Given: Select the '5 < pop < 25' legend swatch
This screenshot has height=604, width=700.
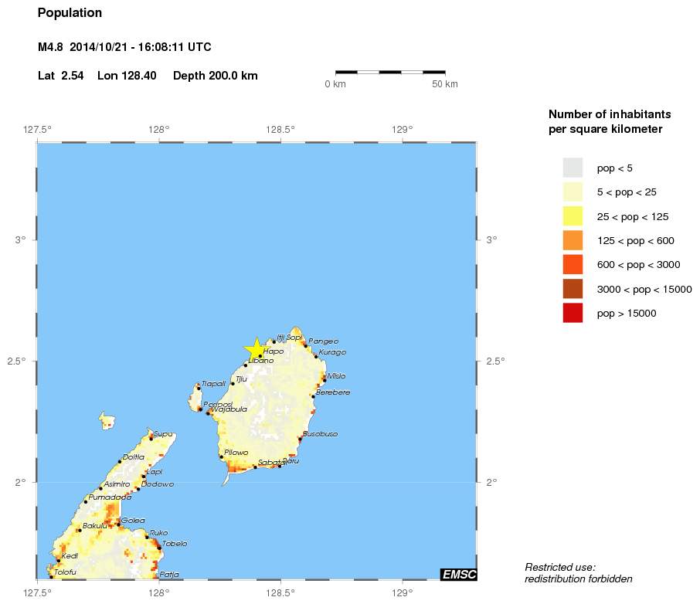Looking at the screenshot, I should [573, 192].
